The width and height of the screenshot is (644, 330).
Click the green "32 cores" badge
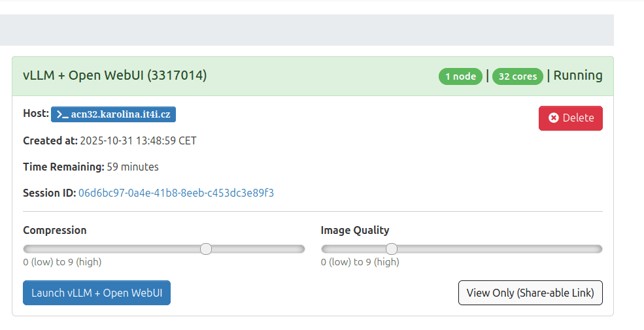(518, 76)
